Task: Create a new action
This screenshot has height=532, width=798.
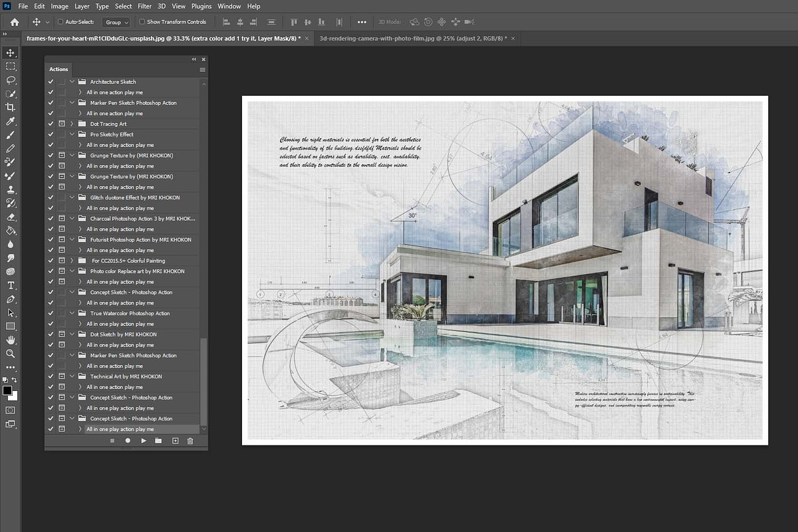Action: point(176,440)
